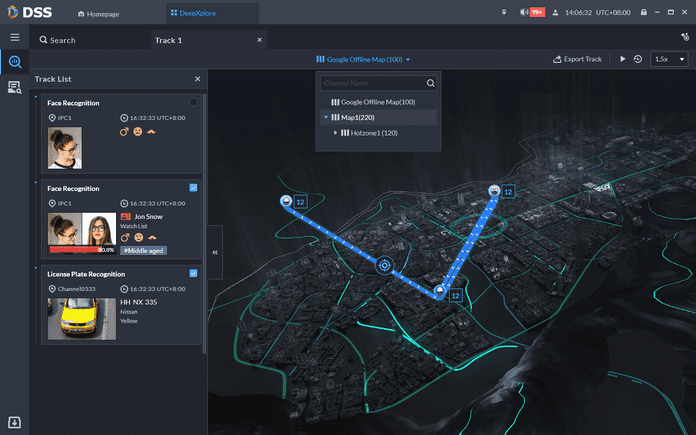Click the alarm speaker icon in the top bar

point(525,13)
